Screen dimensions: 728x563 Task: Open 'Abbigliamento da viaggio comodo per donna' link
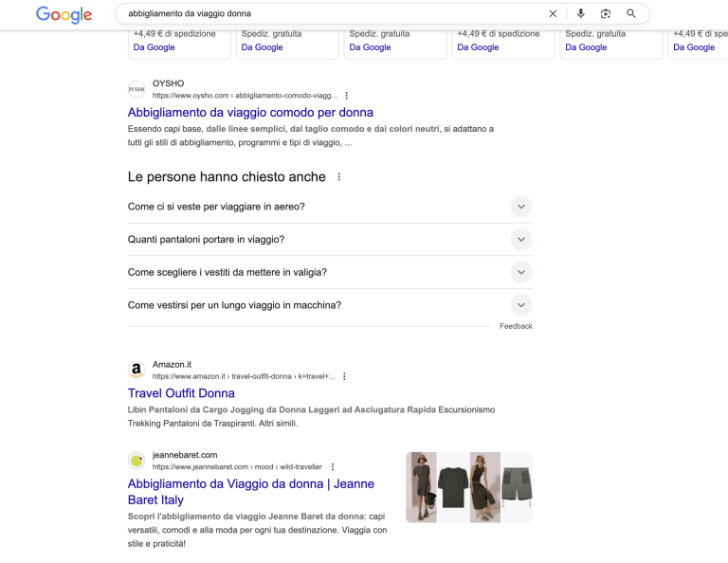click(250, 113)
